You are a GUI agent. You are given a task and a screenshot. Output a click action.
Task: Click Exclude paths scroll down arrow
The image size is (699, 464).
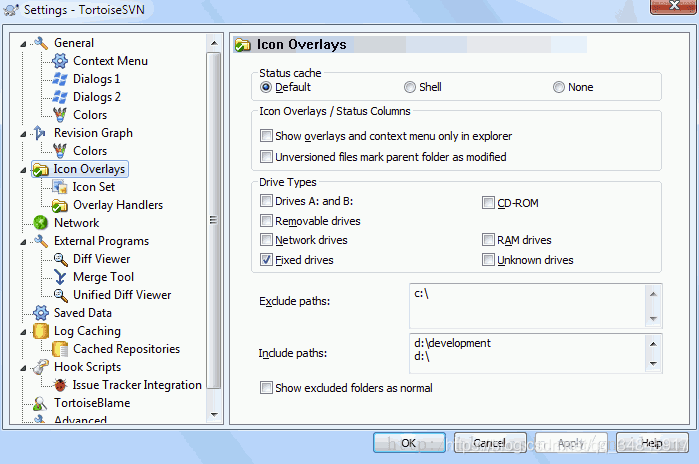[x=653, y=318]
